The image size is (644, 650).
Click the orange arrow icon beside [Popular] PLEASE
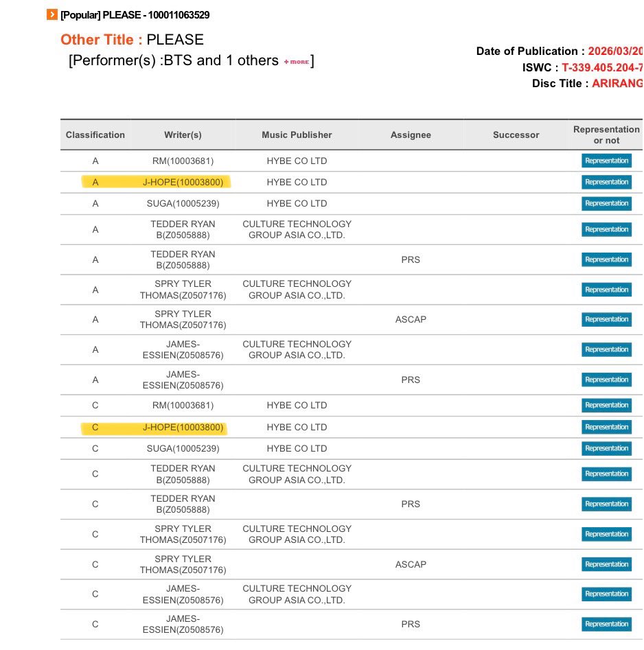coord(51,14)
